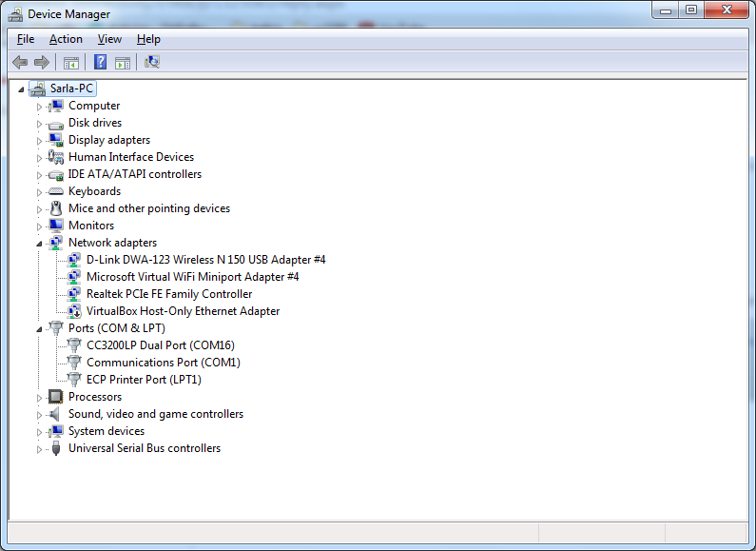Collapse the Network adapters category
756x551 pixels.
[39, 244]
